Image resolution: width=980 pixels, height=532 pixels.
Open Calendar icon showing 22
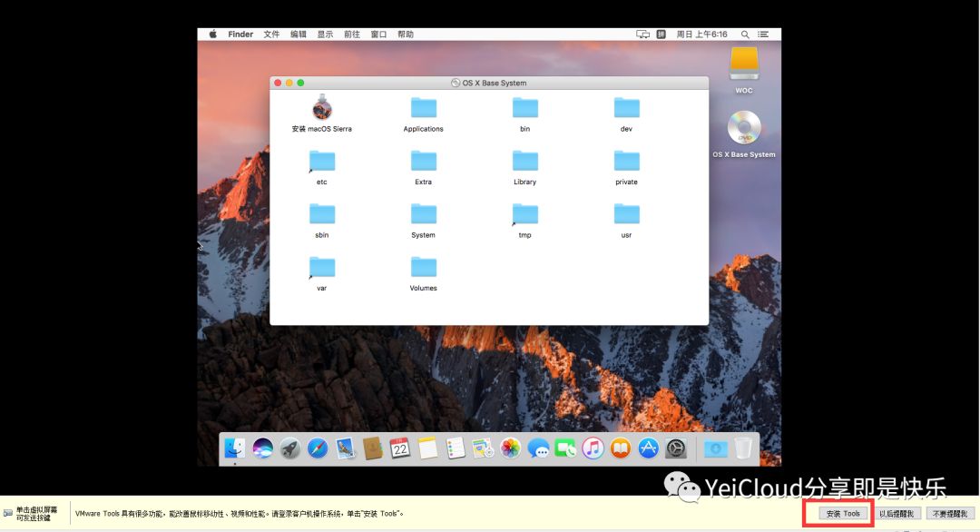tap(400, 448)
